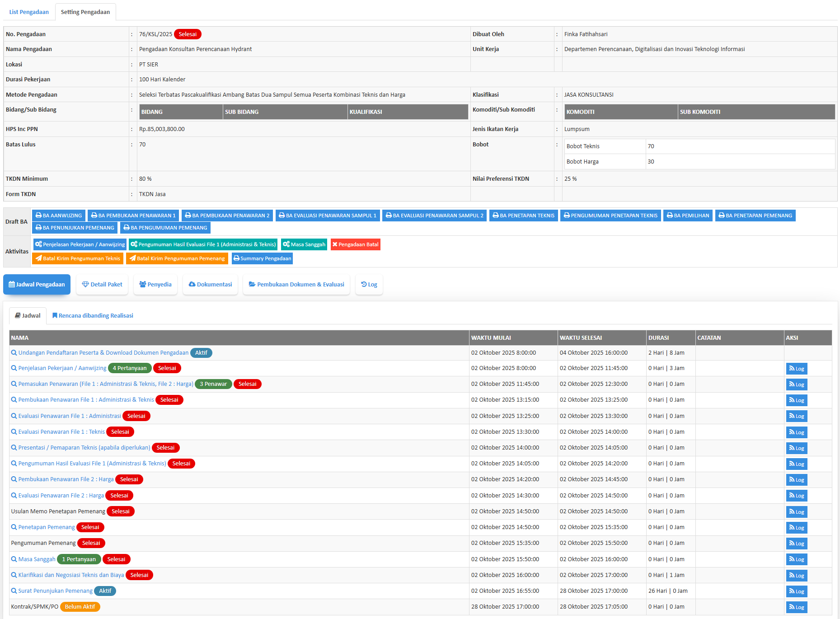Click the magnifier icon beside Penetapan Pemenang
840x619 pixels.
pos(14,527)
